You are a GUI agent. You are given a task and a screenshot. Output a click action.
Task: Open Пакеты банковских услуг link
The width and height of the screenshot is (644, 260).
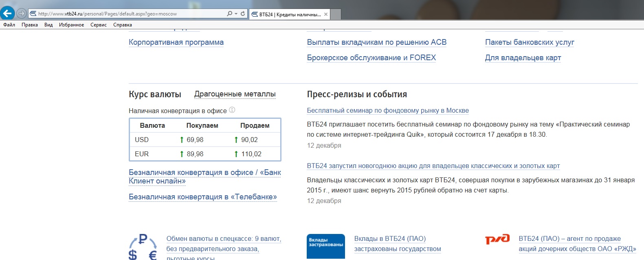click(530, 42)
